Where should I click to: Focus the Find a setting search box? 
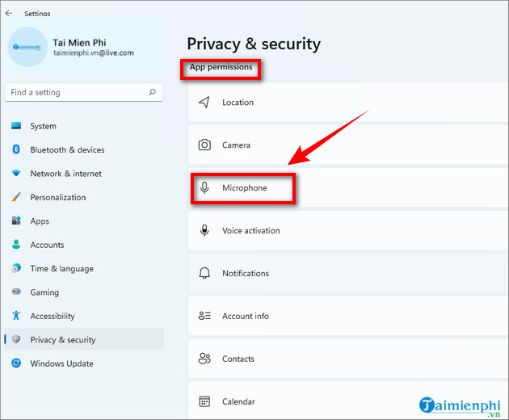84,93
